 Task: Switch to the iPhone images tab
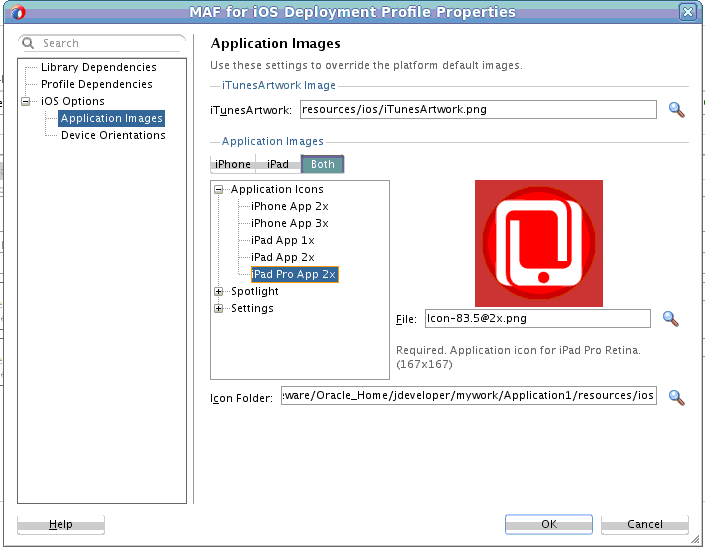tap(232, 164)
